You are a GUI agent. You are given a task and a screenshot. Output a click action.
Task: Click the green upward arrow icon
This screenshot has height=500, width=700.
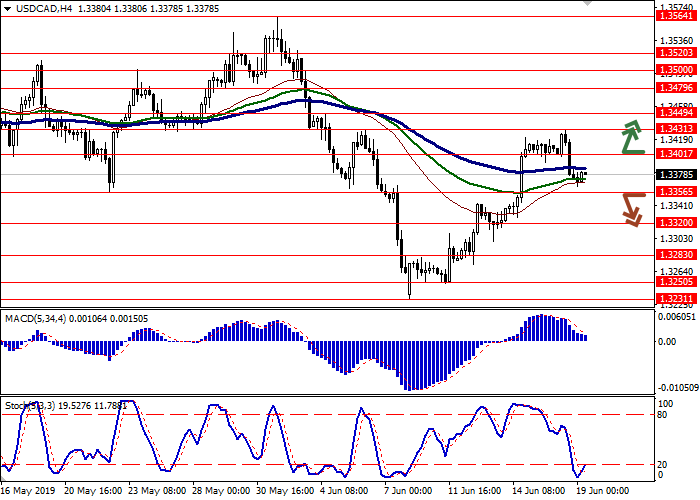point(632,137)
